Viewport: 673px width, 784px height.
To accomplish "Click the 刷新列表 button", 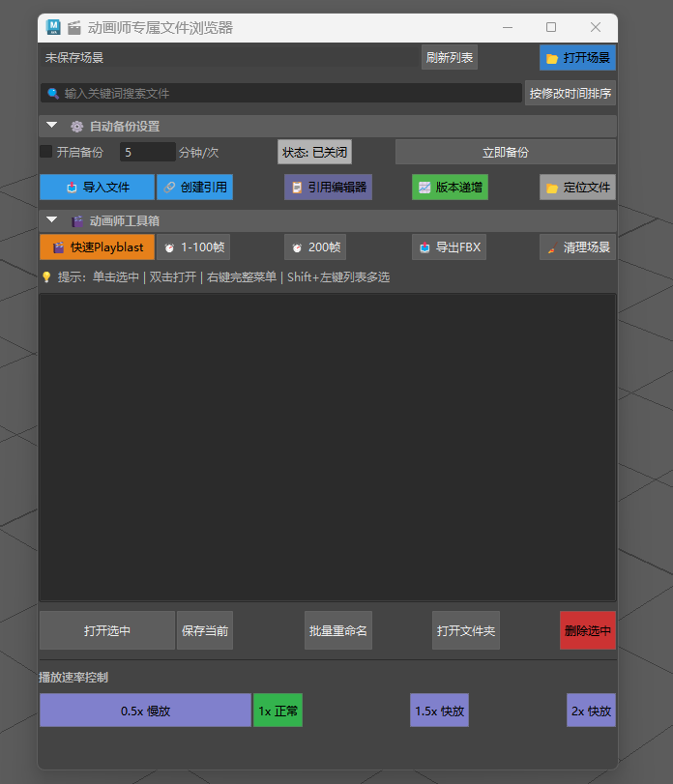I will (x=449, y=57).
